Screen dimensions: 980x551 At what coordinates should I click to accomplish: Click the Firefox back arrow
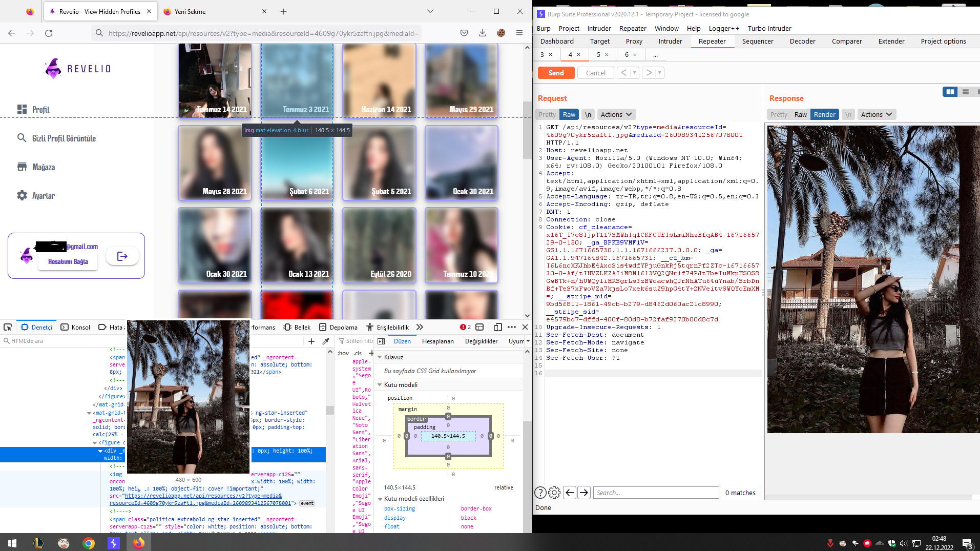12,33
